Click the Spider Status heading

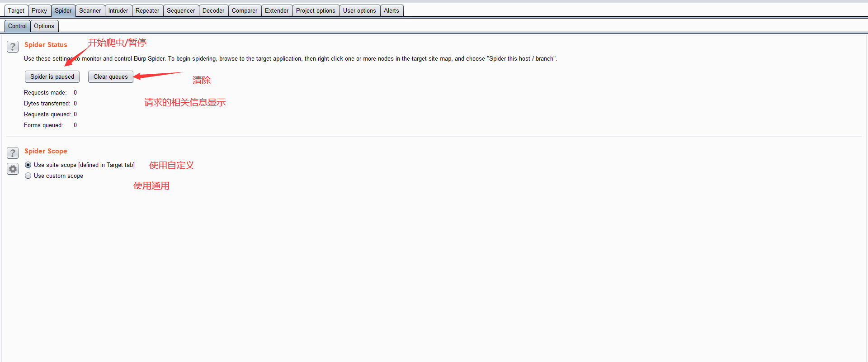(x=46, y=45)
